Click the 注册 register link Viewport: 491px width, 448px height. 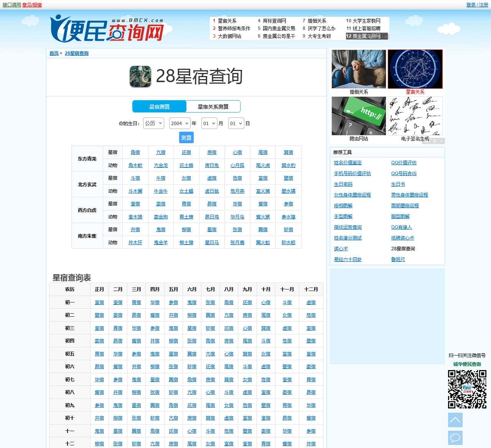[x=483, y=5]
